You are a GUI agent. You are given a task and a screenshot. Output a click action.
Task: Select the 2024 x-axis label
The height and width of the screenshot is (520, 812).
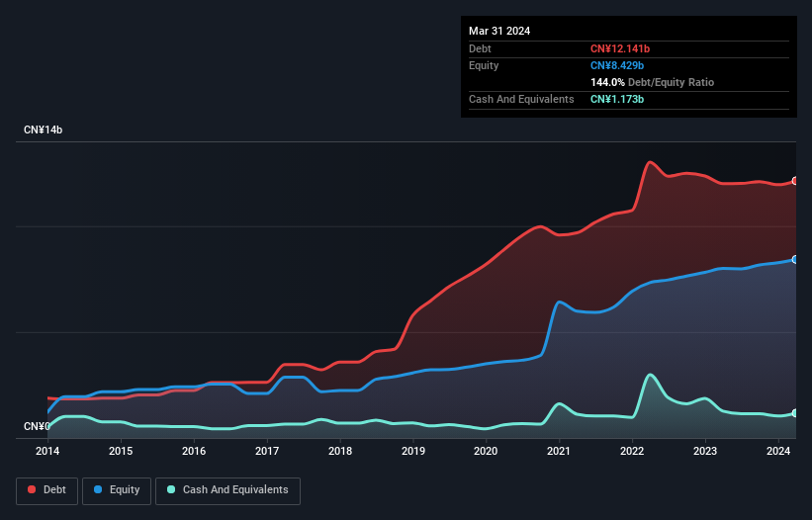pyautogui.click(x=778, y=451)
